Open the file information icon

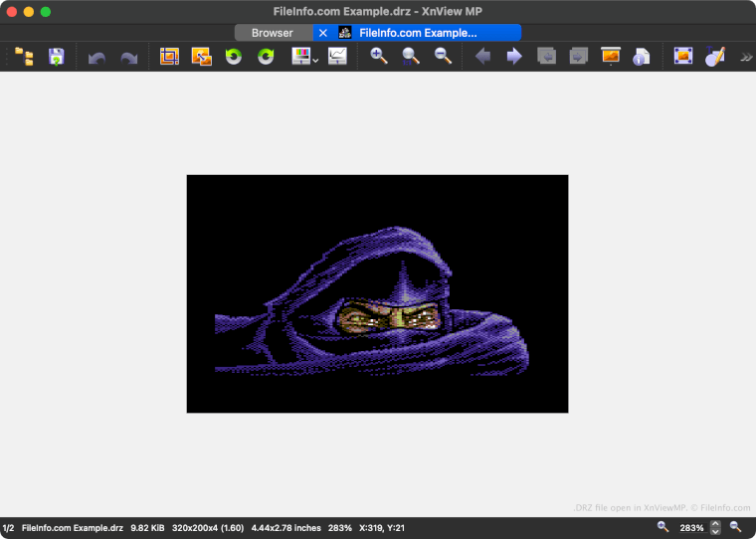point(642,57)
